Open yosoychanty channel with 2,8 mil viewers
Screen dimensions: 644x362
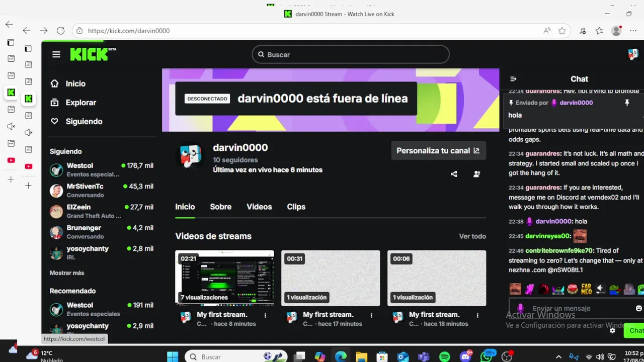102,252
